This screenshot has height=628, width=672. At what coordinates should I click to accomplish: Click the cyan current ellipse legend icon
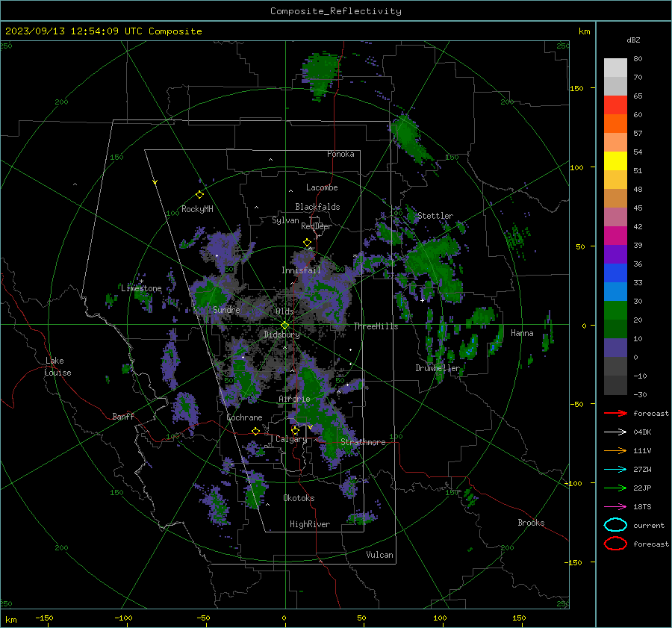(615, 525)
